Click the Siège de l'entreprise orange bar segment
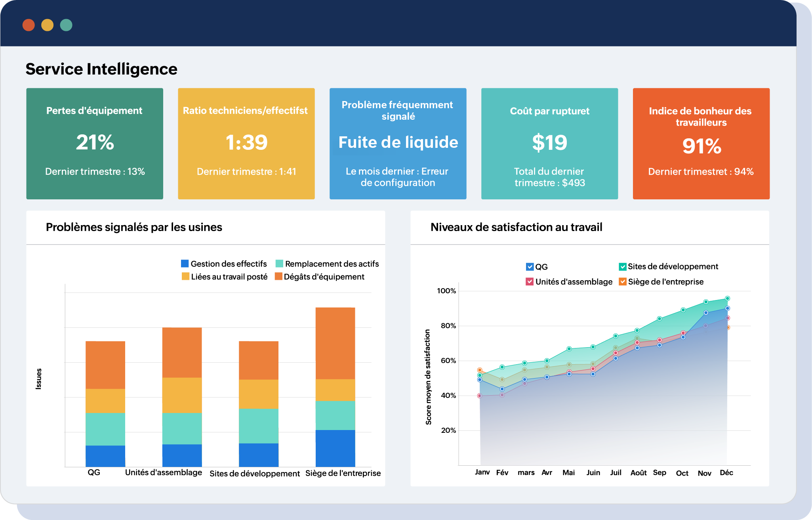Viewport: 812px width, 520px height. pos(335,343)
